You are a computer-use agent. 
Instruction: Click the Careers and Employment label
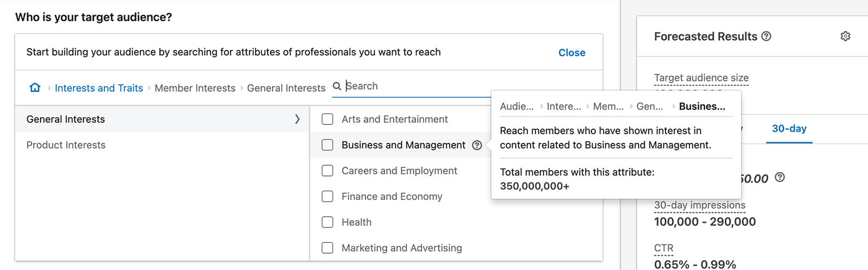tap(399, 171)
